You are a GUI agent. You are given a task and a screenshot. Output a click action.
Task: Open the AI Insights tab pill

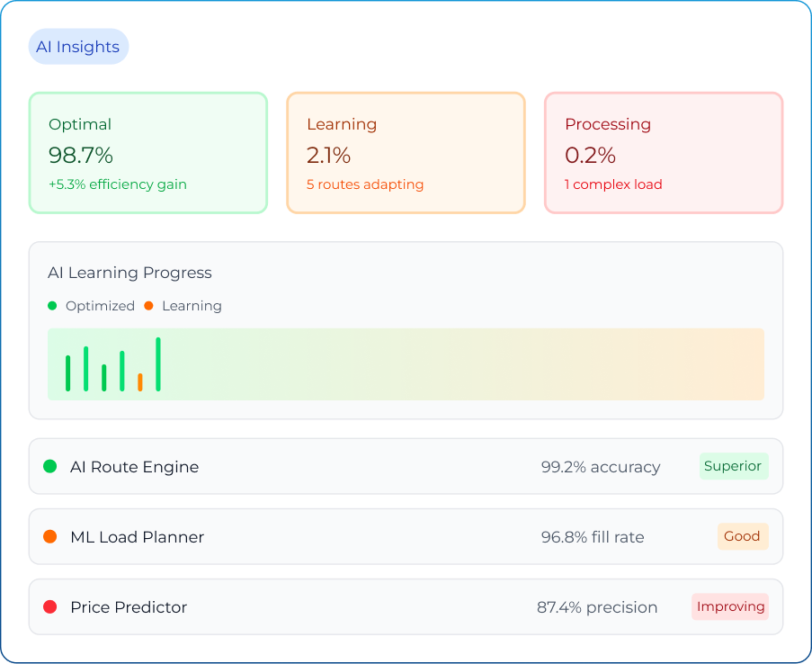tap(78, 47)
